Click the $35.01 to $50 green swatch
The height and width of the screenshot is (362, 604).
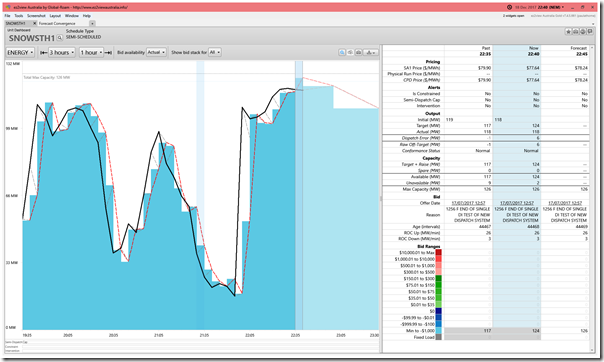click(438, 298)
